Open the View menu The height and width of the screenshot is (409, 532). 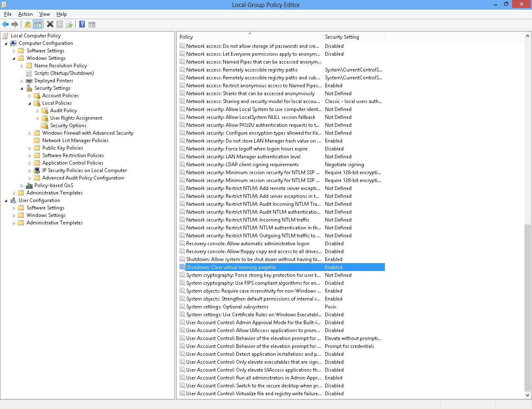coord(44,14)
